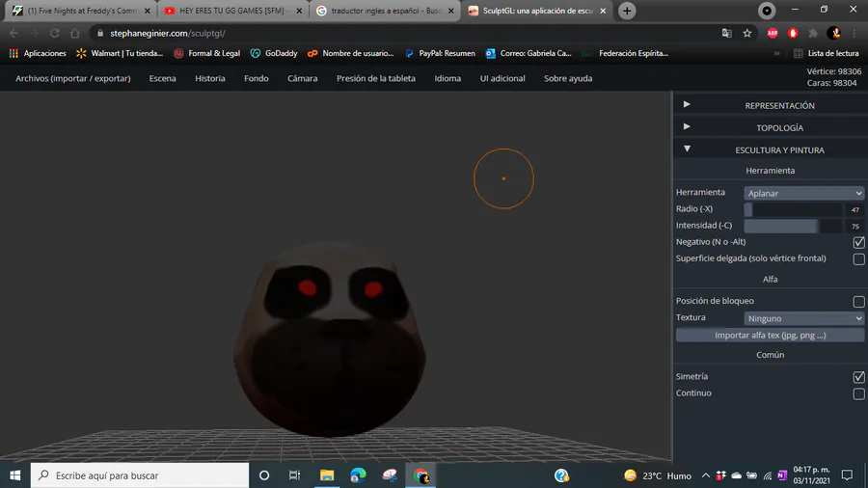Reload the SculptGL page

[54, 33]
